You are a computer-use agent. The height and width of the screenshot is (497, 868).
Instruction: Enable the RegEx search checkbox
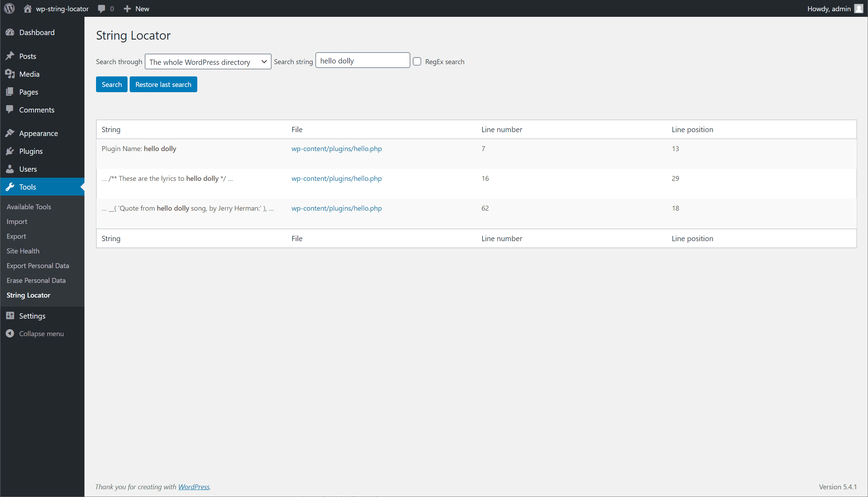[417, 62]
